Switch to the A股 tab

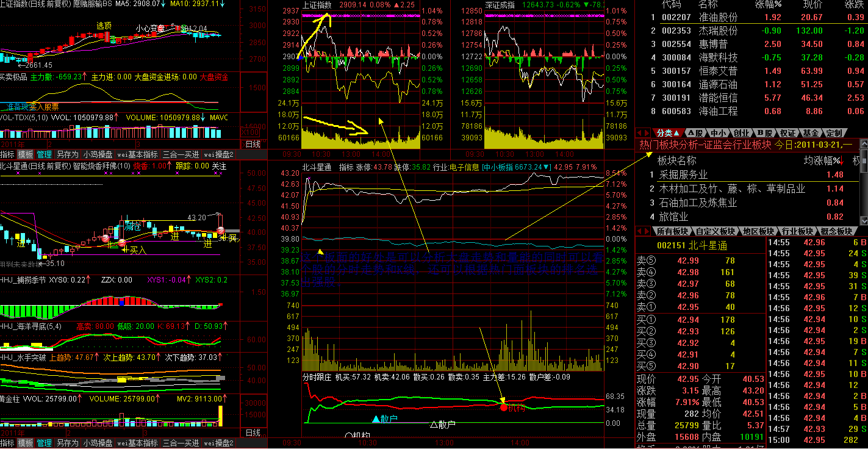(695, 132)
